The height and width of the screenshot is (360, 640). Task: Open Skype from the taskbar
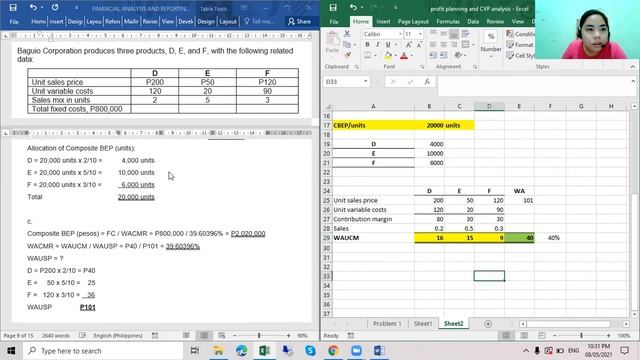click(x=310, y=351)
